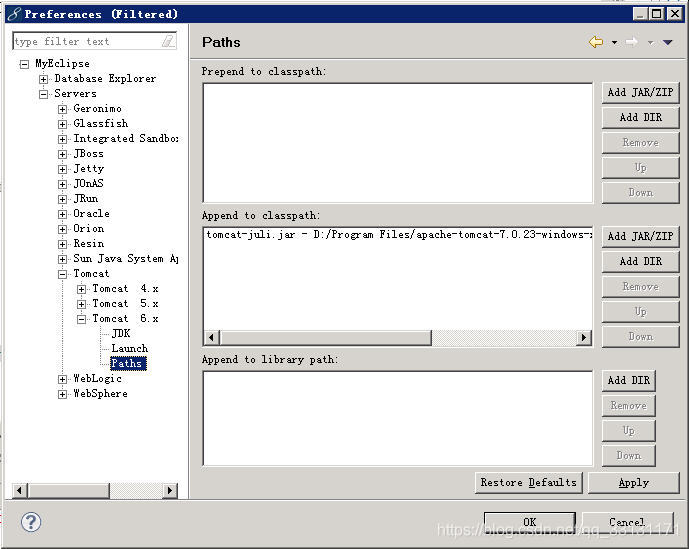Select the JRun tree item
The width and height of the screenshot is (689, 549).
86,198
